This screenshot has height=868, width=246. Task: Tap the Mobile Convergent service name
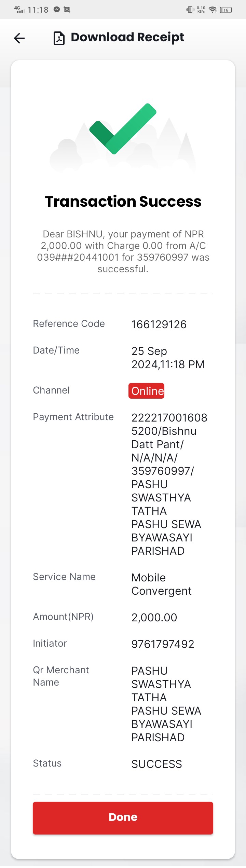click(161, 584)
